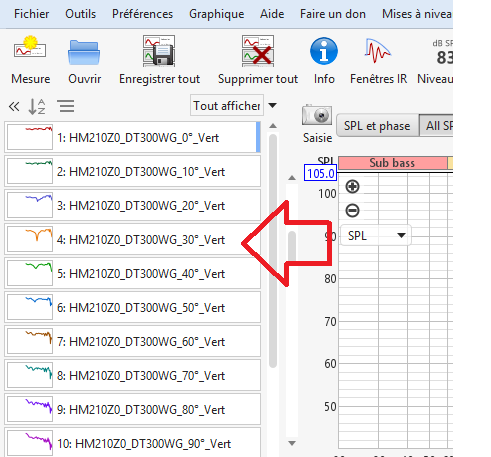Select measurement 8: HM210Z0_DT300WG_70°_Vert
The image size is (491, 457).
tap(132, 376)
